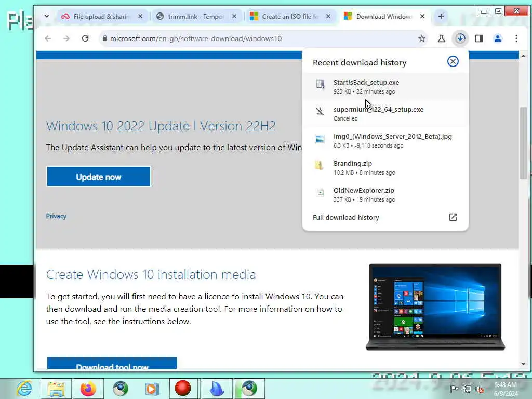Open the Branding.zip download

point(385,168)
